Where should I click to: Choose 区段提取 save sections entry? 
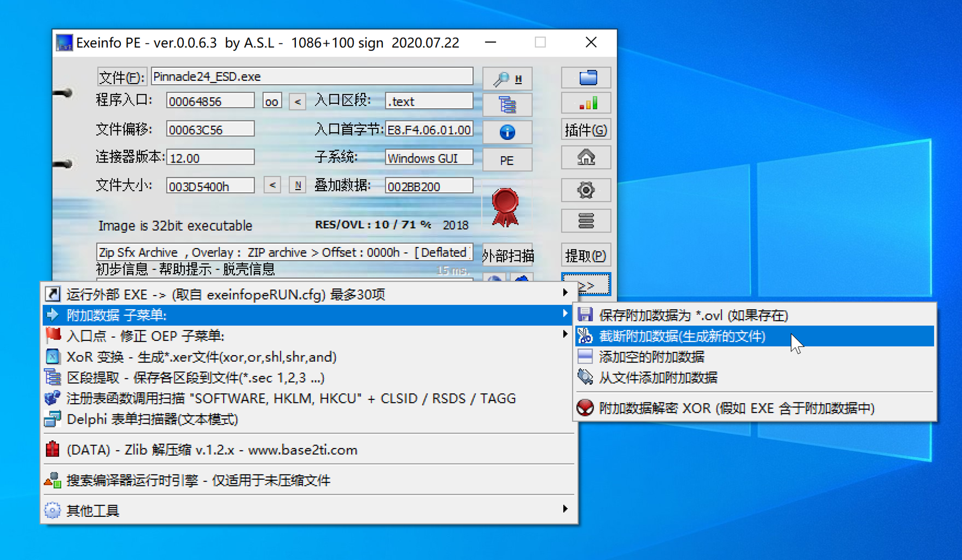point(309,377)
